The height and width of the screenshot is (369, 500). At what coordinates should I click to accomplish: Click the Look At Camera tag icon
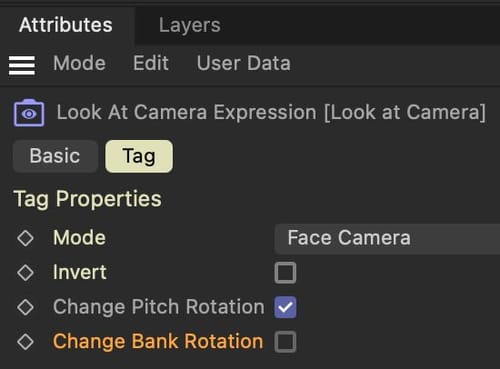click(29, 113)
